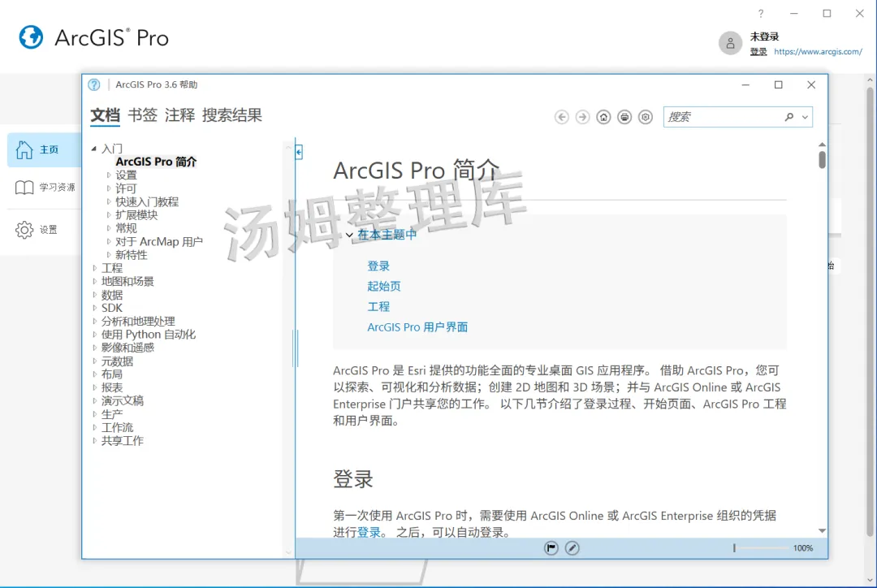877x588 pixels.
Task: Add an annotation with the pencil icon
Action: coord(572,548)
